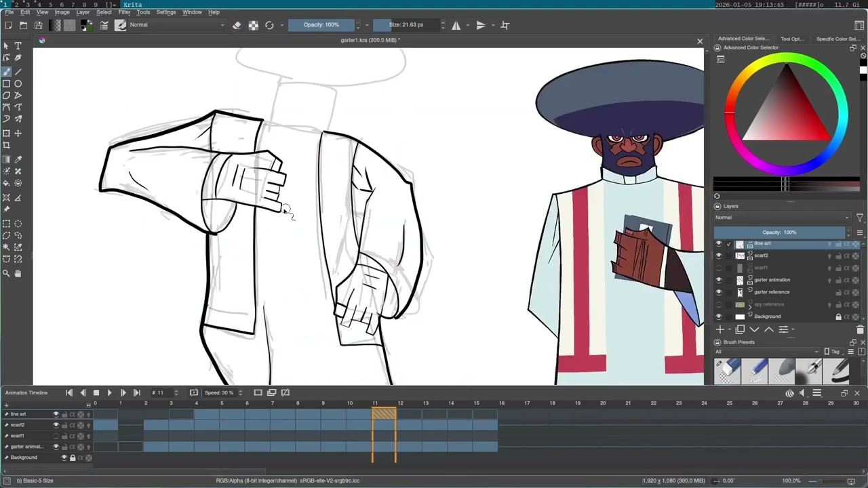Select the Transform tool
Screen dimensions: 868x488
pos(6,133)
